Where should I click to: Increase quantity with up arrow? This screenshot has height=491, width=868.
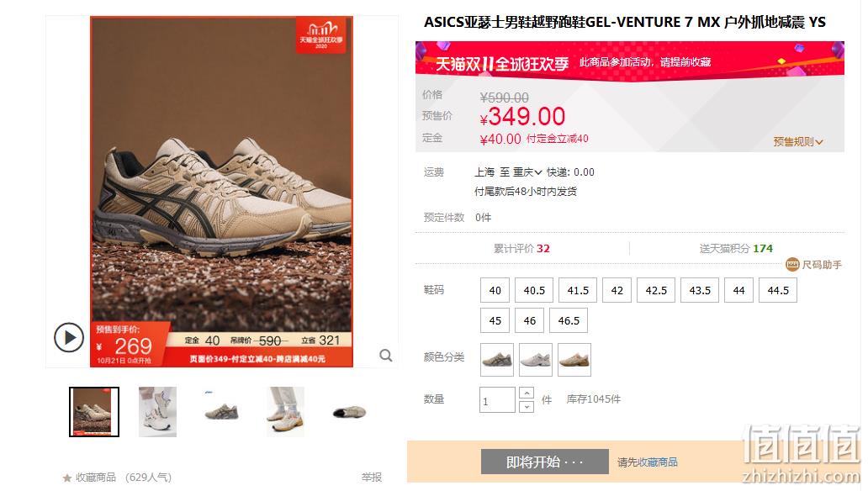(x=527, y=393)
